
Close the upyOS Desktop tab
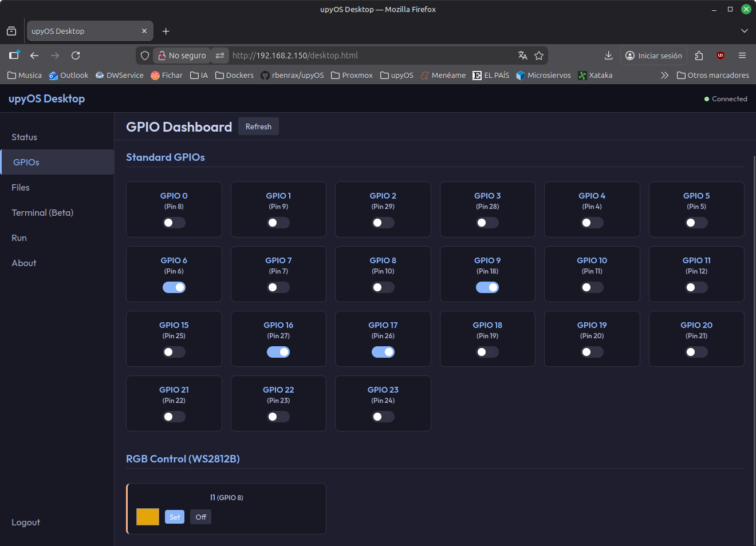pos(144,31)
